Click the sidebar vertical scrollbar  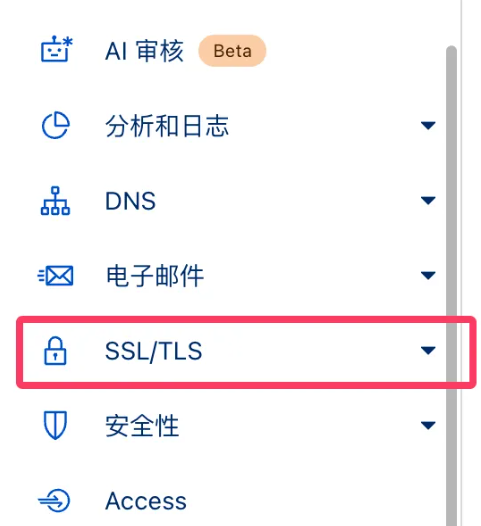451,285
